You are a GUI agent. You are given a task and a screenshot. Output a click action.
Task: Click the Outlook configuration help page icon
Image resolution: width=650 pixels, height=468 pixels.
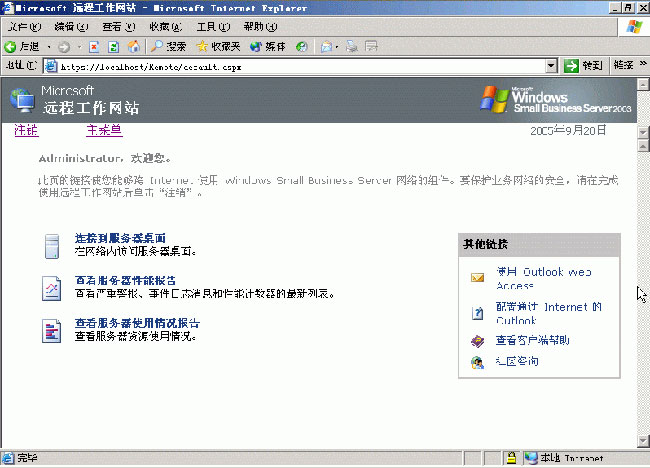coord(478,313)
